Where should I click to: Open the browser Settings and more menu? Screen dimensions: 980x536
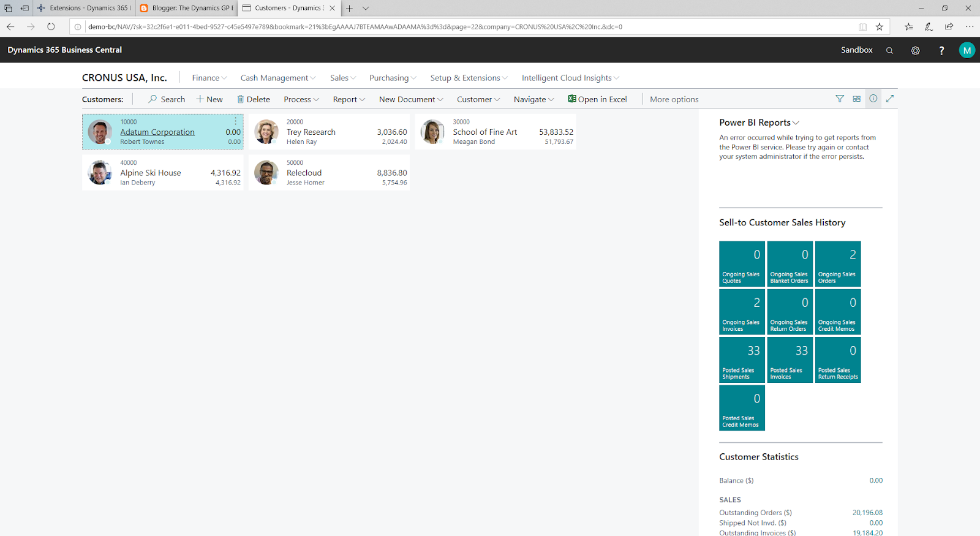pos(970,26)
